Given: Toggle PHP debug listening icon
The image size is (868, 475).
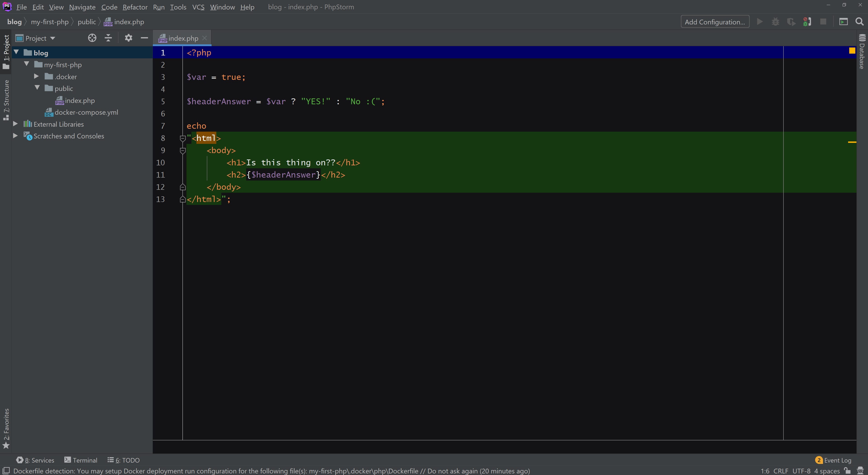Looking at the screenshot, I should pos(807,22).
